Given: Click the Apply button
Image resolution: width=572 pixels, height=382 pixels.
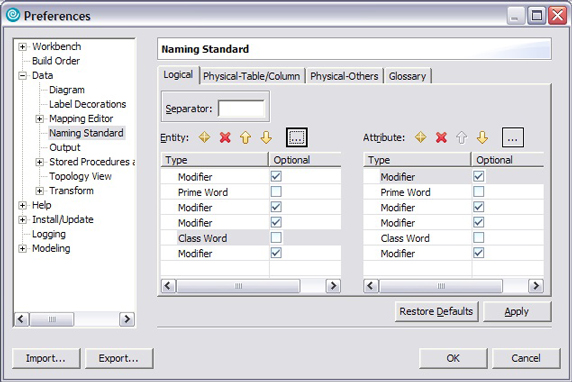Looking at the screenshot, I should point(517,311).
